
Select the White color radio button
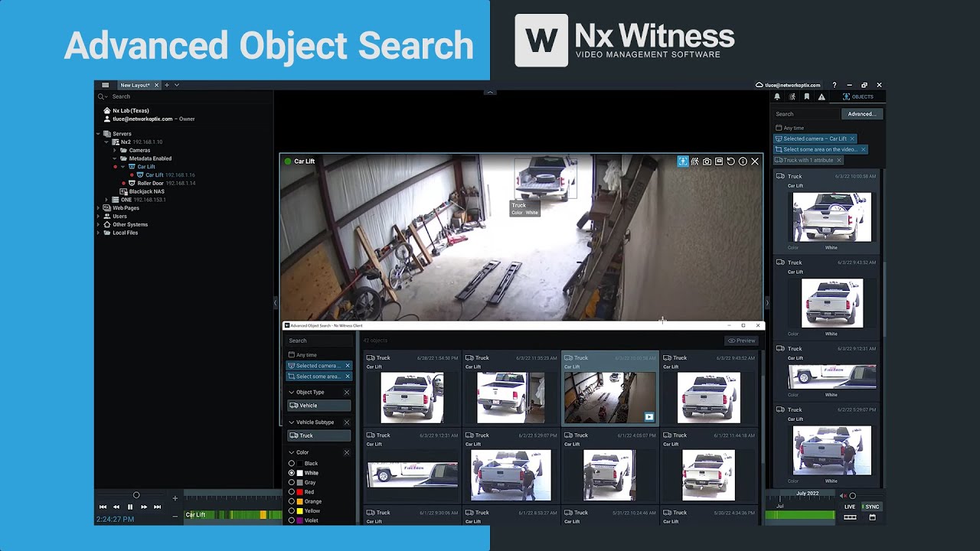pyautogui.click(x=292, y=473)
